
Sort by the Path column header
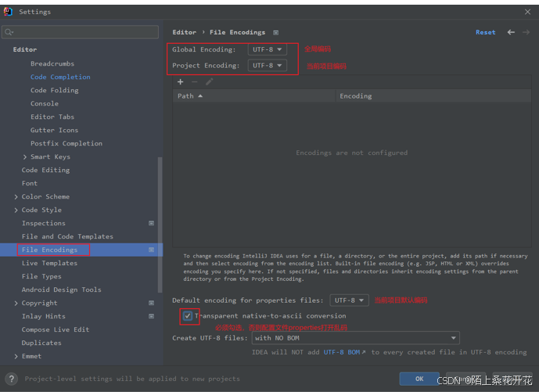coord(254,96)
